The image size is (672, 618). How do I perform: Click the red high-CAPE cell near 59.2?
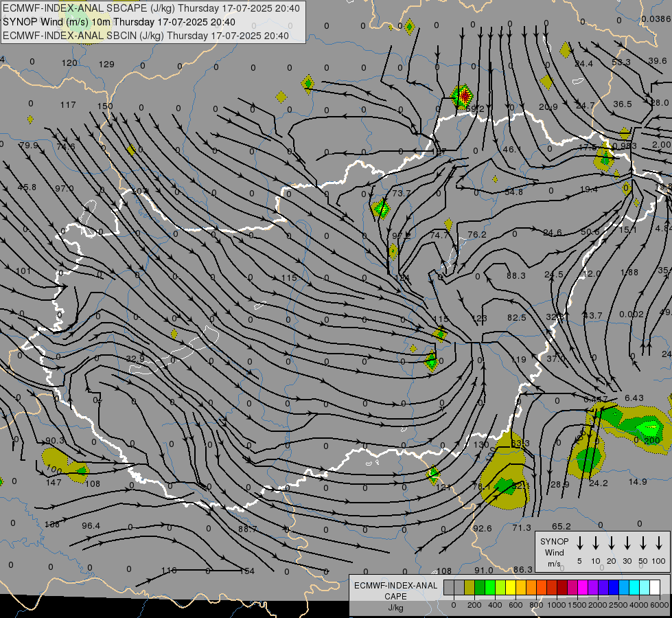coord(465,97)
